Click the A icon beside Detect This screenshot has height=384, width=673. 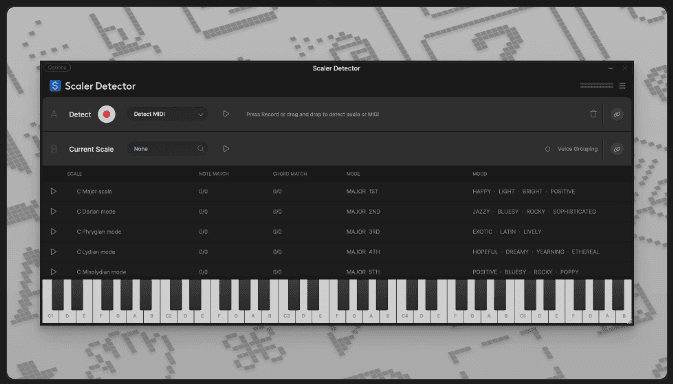pos(54,114)
